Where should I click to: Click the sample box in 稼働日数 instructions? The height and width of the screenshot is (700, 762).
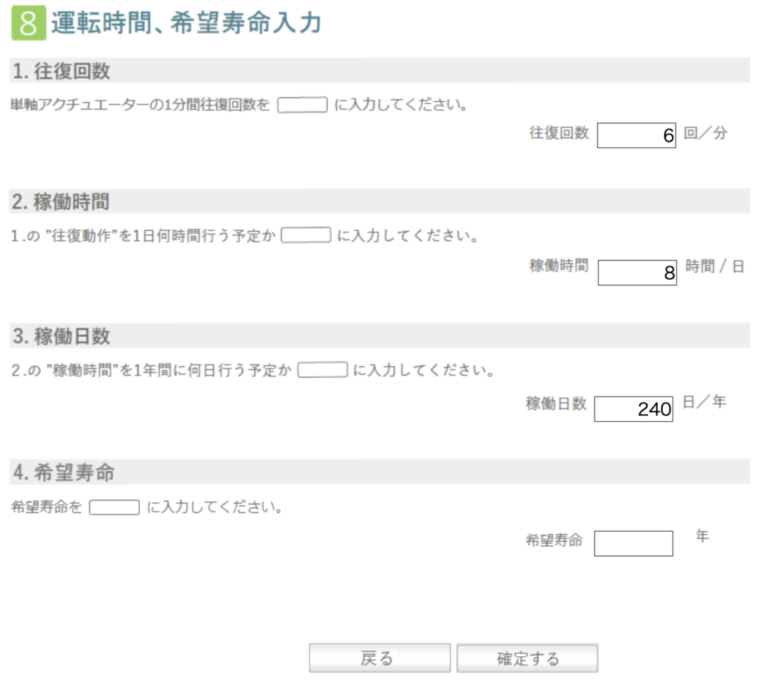coord(322,370)
